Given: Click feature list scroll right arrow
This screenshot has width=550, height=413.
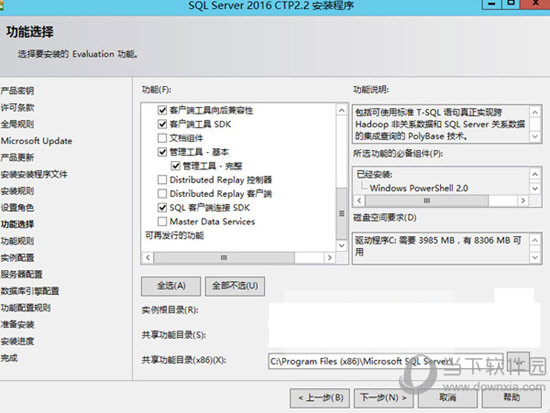Looking at the screenshot, I should (329, 258).
